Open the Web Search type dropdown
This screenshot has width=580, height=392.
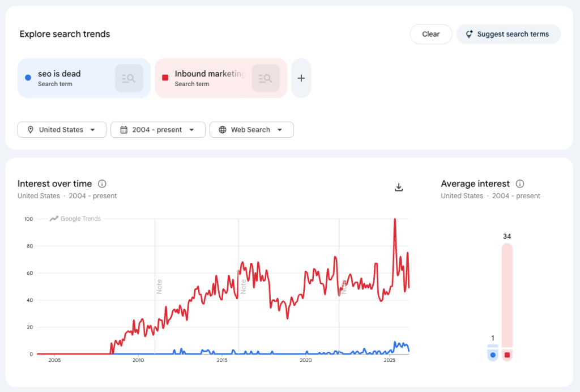click(x=251, y=130)
